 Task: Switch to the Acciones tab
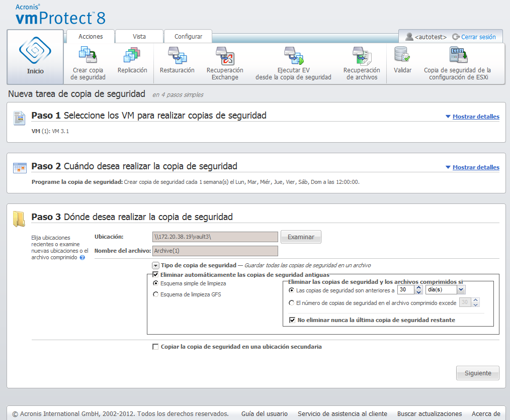click(91, 36)
